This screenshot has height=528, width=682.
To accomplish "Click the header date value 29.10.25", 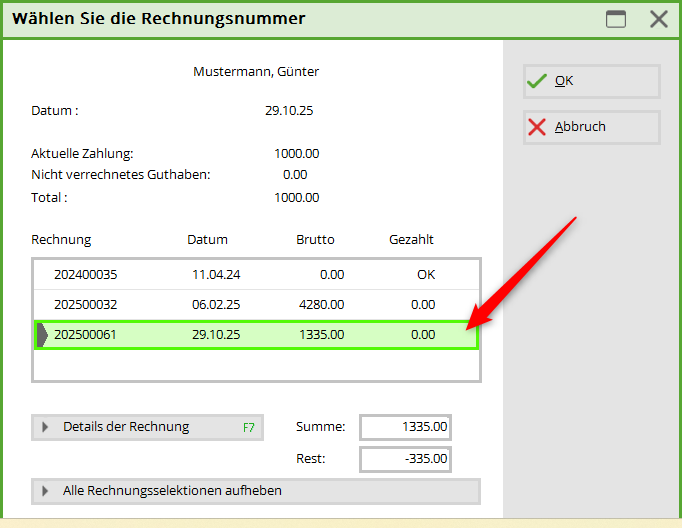I will [289, 110].
